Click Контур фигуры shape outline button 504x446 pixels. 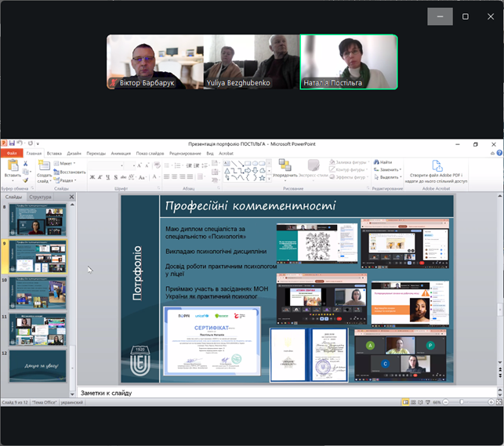(349, 169)
